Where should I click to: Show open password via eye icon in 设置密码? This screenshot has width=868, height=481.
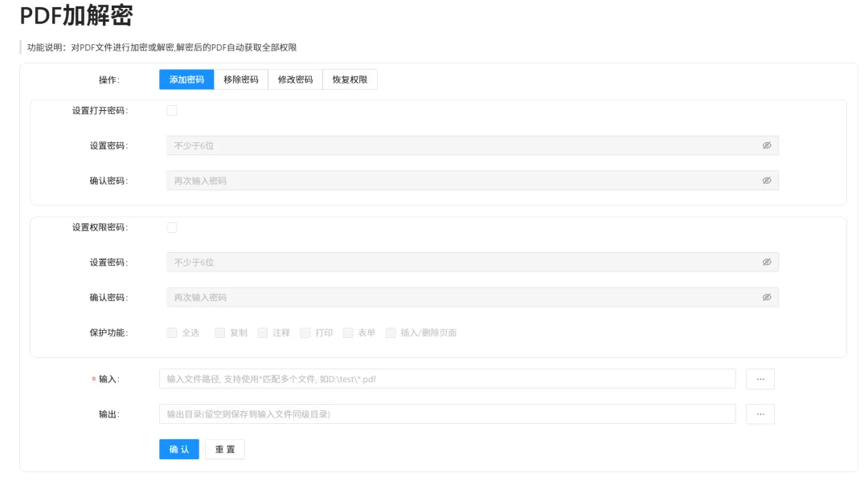tap(767, 145)
